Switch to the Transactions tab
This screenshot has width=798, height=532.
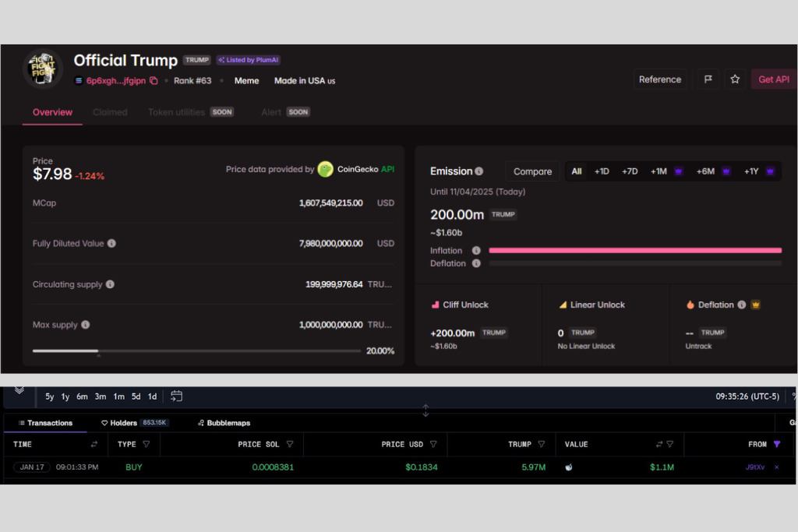click(x=45, y=423)
